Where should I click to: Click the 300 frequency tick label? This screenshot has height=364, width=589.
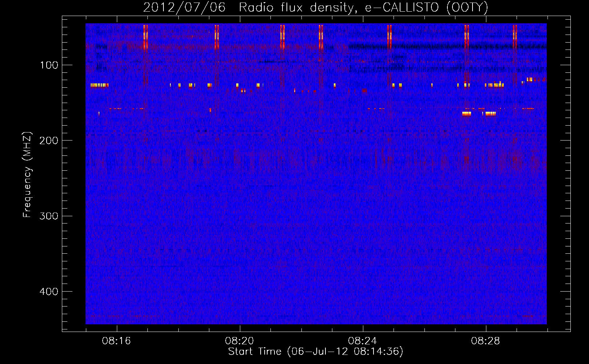tap(49, 216)
